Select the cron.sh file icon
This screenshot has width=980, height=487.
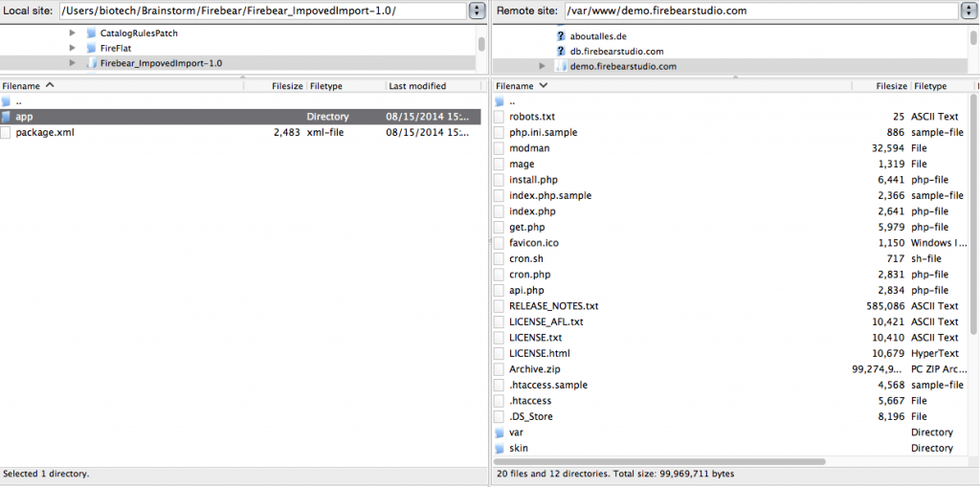pyautogui.click(x=499, y=258)
